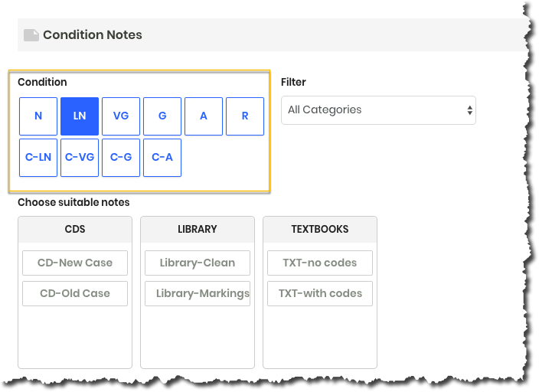Image resolution: width=539 pixels, height=392 pixels.
Task: Select the N condition button
Action: [38, 116]
